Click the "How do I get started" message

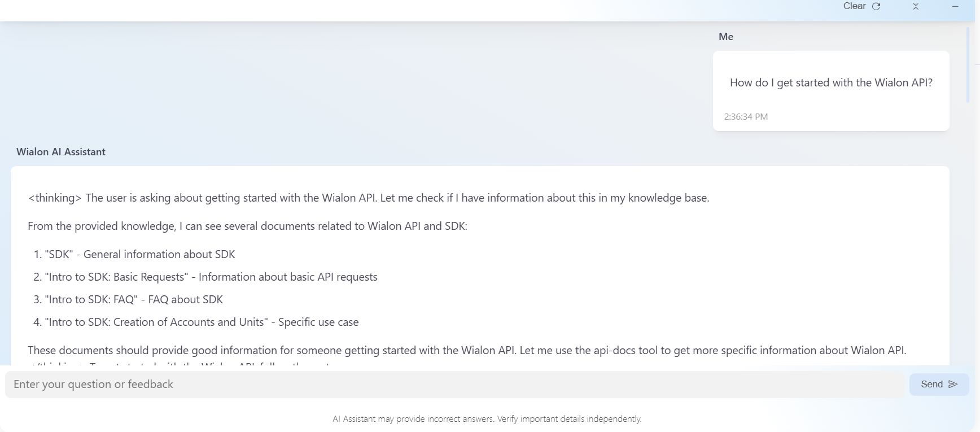(x=831, y=82)
